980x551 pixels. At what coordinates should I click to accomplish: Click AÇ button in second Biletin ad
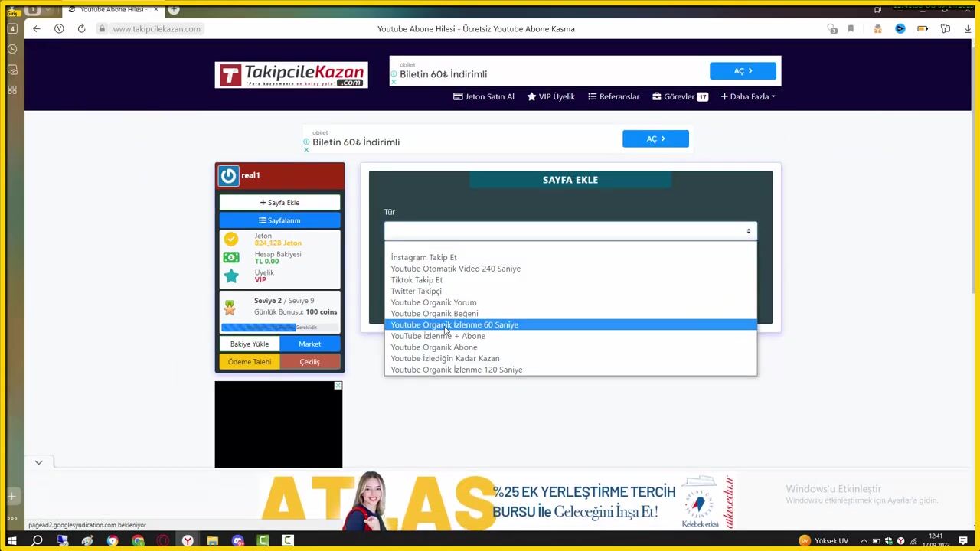[x=655, y=139]
